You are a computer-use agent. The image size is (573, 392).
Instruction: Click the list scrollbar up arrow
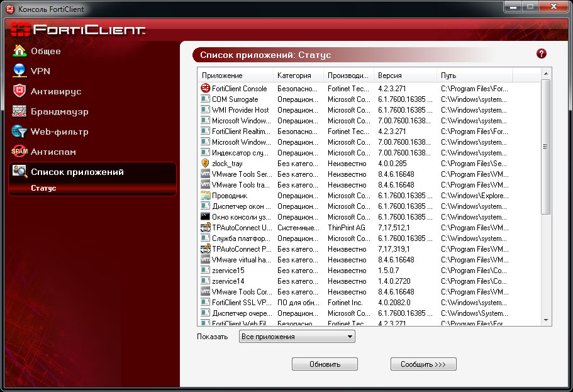(x=545, y=74)
